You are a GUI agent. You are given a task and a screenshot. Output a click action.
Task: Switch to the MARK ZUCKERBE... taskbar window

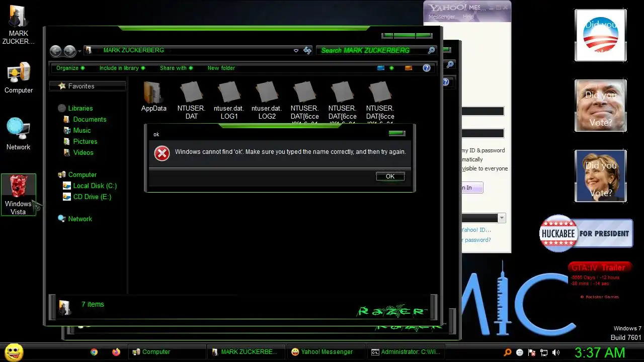[247, 352]
